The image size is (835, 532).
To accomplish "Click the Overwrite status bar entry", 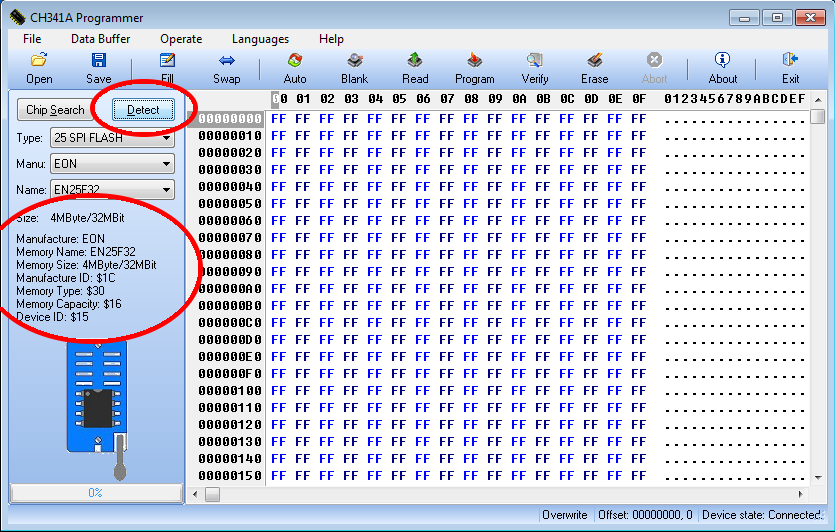I will [564, 515].
